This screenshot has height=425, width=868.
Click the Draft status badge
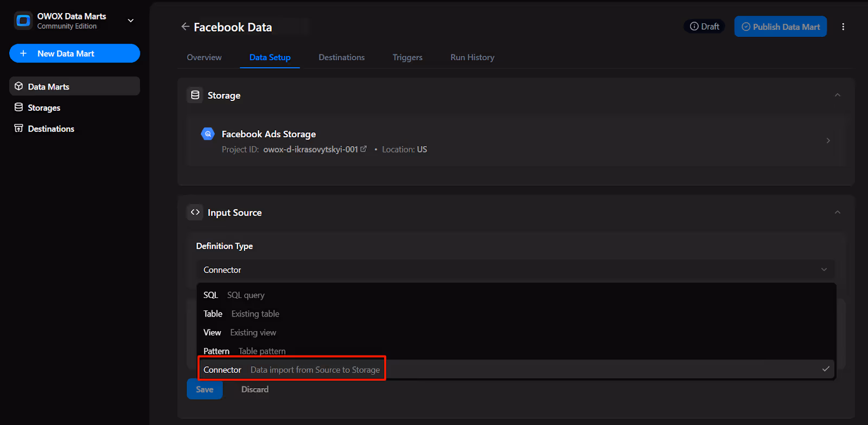click(x=704, y=27)
